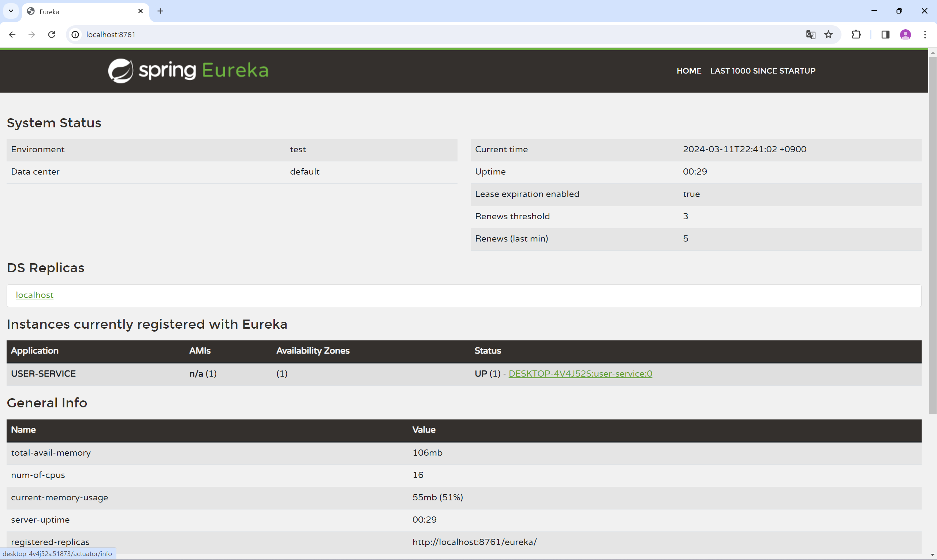The width and height of the screenshot is (937, 560).
Task: Open the Chrome profile avatar
Action: coord(905,35)
